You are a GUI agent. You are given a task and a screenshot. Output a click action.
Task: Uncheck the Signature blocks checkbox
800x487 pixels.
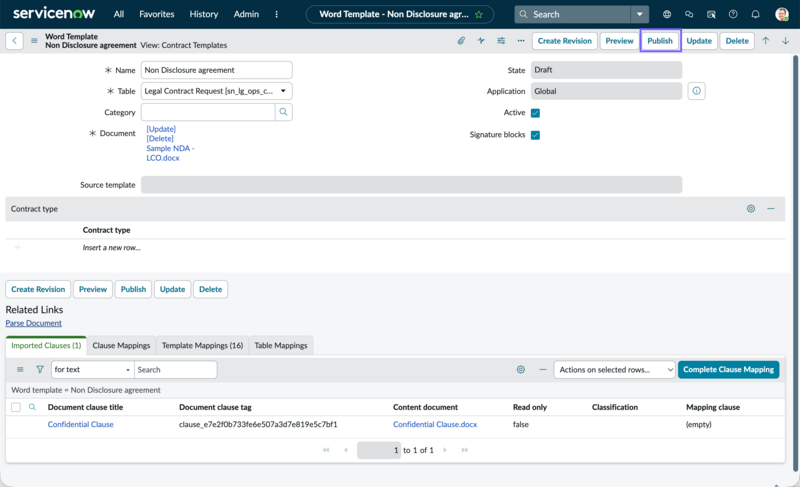pyautogui.click(x=535, y=135)
